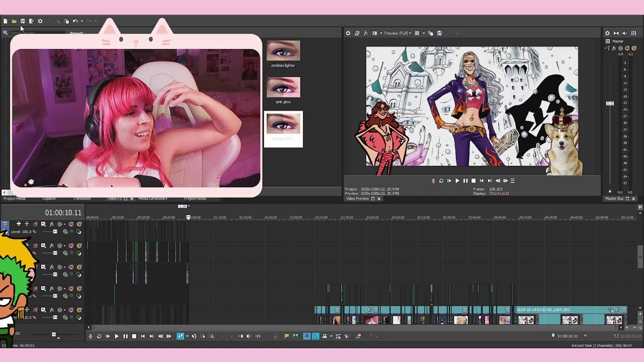Toggle auto ripple

pos(324,336)
